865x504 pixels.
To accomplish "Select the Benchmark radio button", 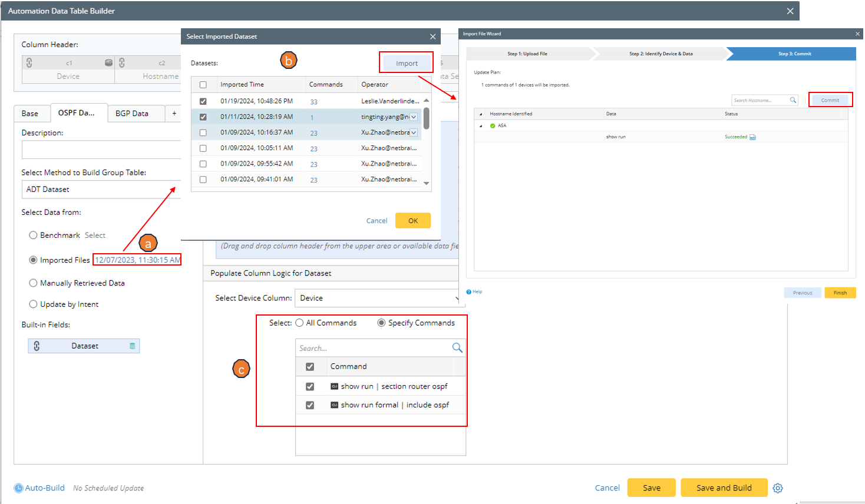I will [x=34, y=235].
